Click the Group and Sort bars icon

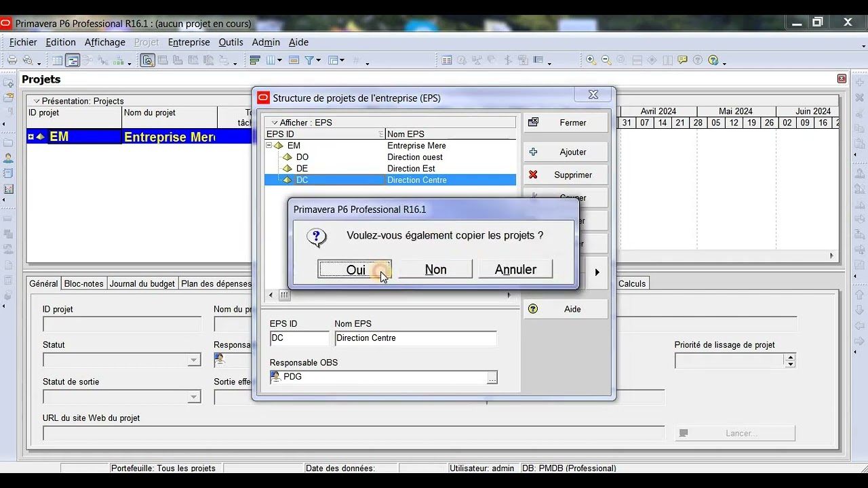(256, 60)
